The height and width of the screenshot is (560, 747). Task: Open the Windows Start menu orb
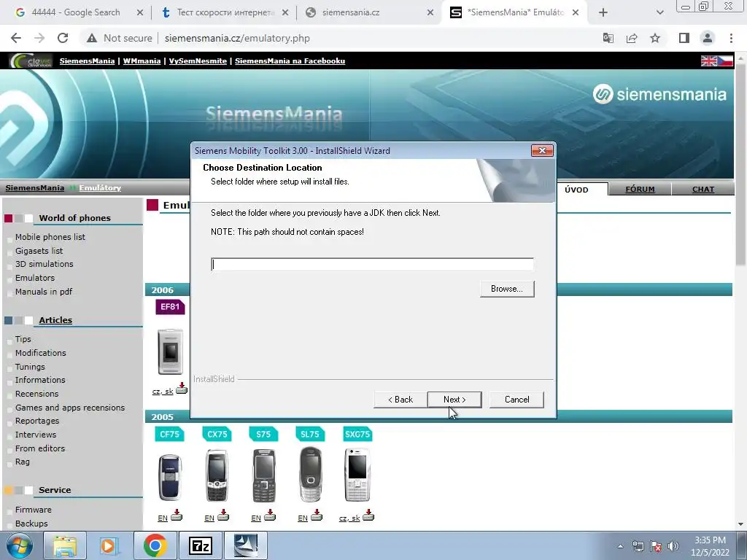point(20,545)
